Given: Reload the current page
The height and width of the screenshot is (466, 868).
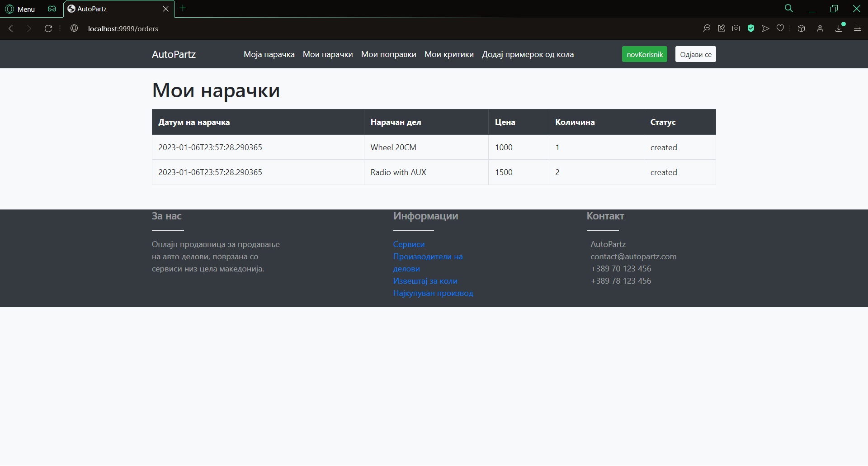Looking at the screenshot, I should tap(48, 29).
